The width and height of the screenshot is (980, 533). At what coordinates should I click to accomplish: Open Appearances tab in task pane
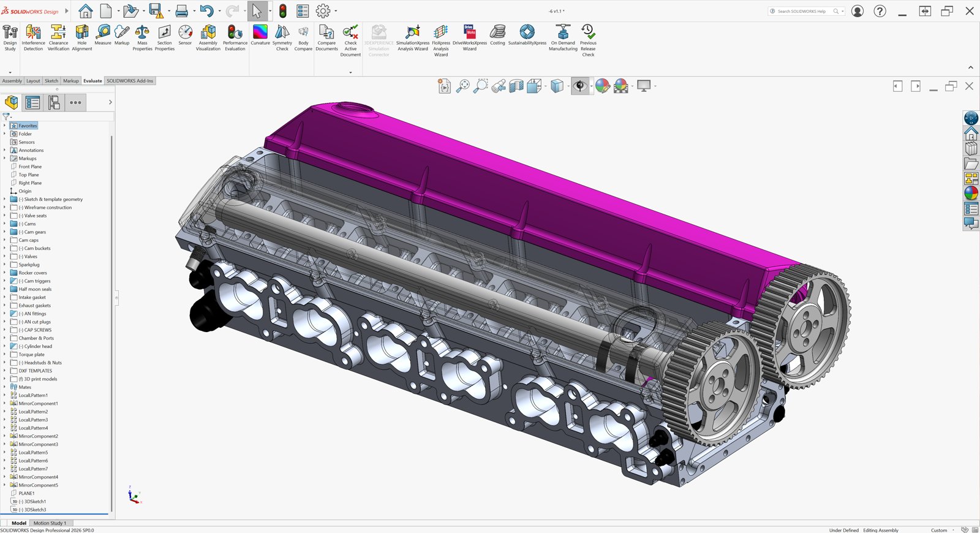pyautogui.click(x=971, y=193)
